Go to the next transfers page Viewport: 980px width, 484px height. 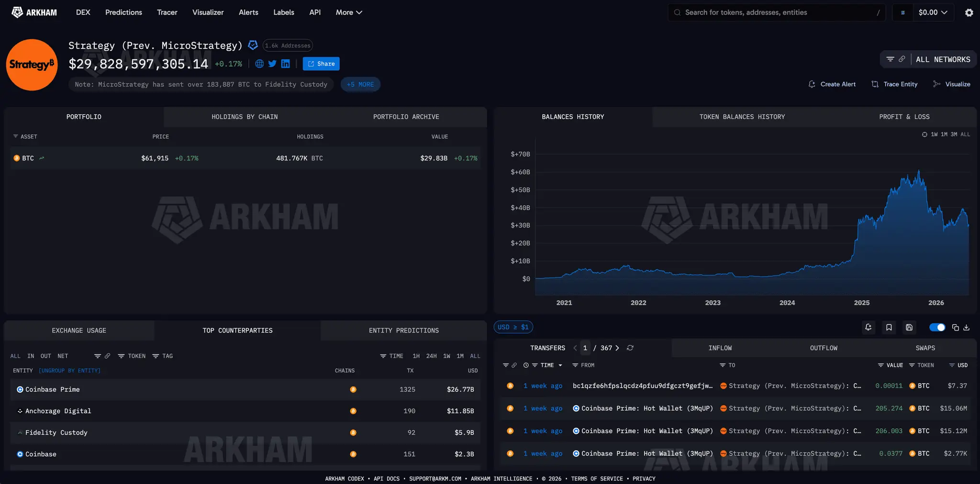pos(617,348)
